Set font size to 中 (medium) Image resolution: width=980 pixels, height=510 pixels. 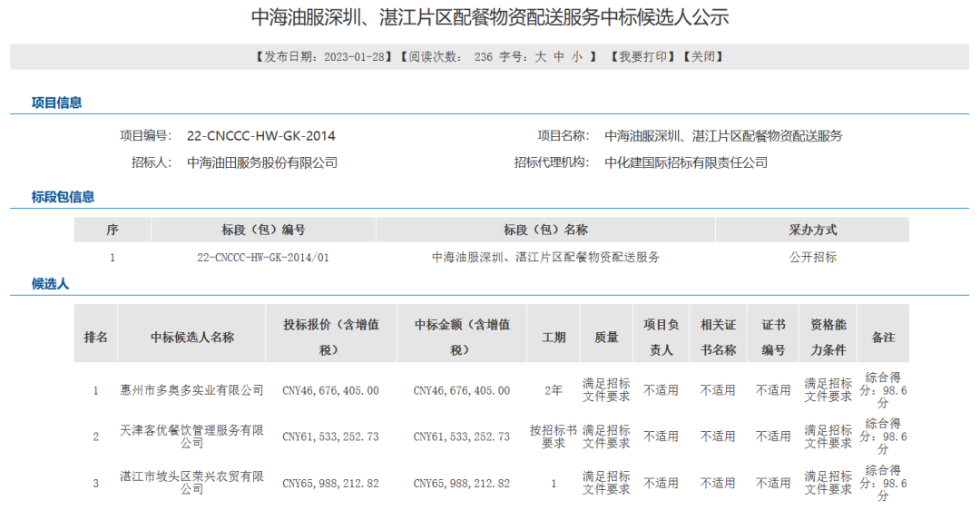(559, 57)
